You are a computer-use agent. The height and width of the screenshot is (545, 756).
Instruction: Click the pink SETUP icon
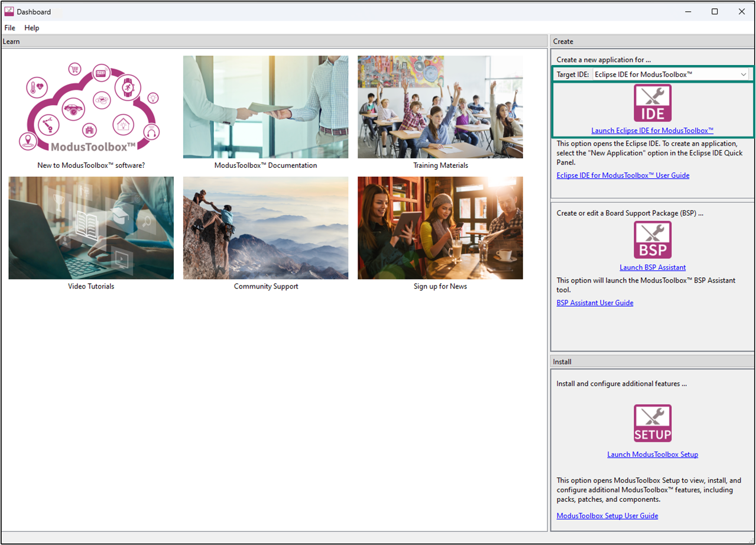[x=653, y=423]
